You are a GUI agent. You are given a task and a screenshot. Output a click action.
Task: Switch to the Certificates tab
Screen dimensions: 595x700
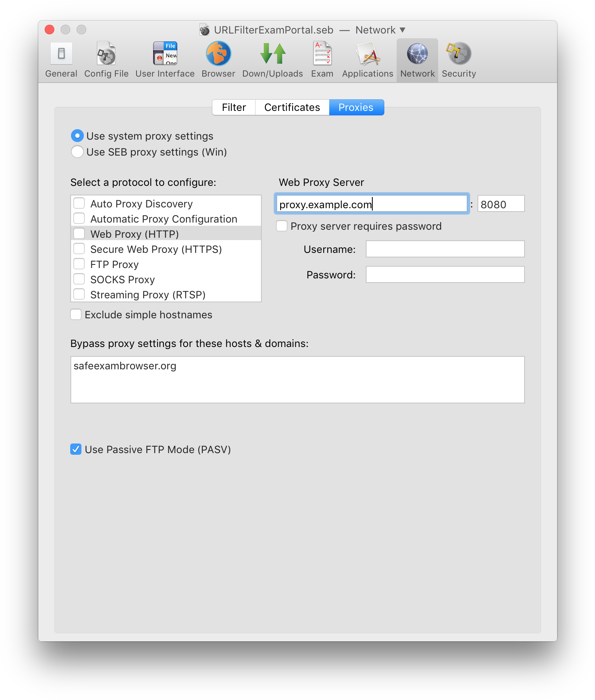292,107
